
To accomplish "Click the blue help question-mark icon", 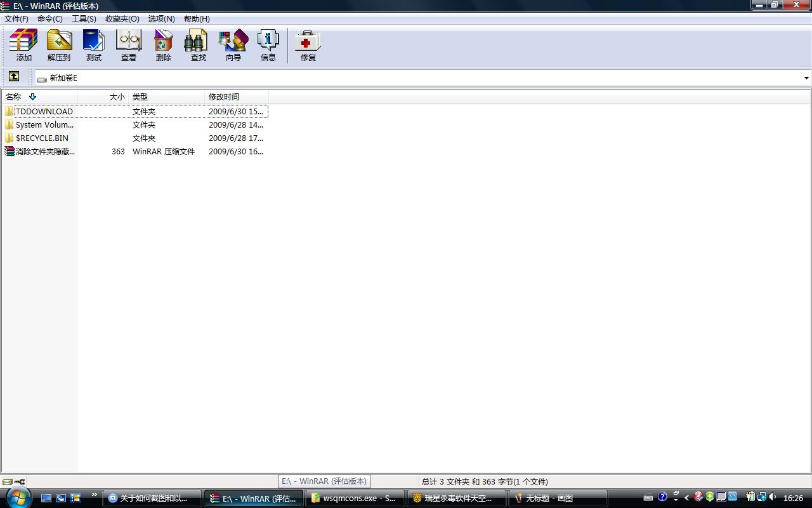I will click(663, 497).
